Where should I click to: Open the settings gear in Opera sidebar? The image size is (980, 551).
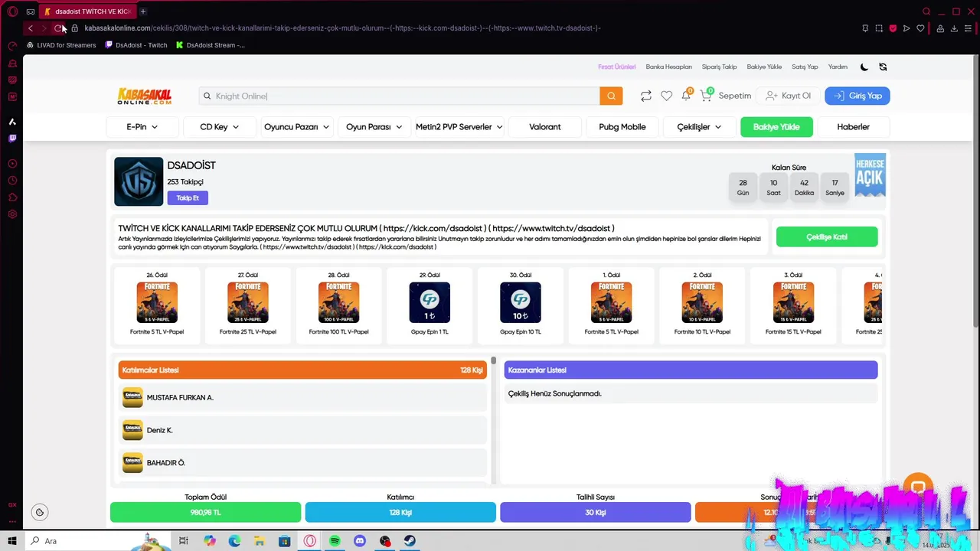[12, 214]
